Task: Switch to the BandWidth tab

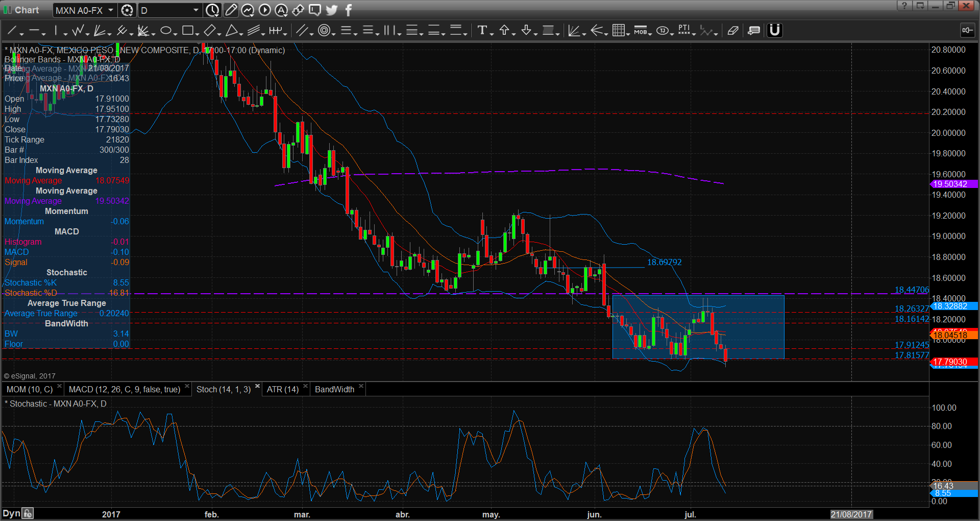Action: coord(334,389)
